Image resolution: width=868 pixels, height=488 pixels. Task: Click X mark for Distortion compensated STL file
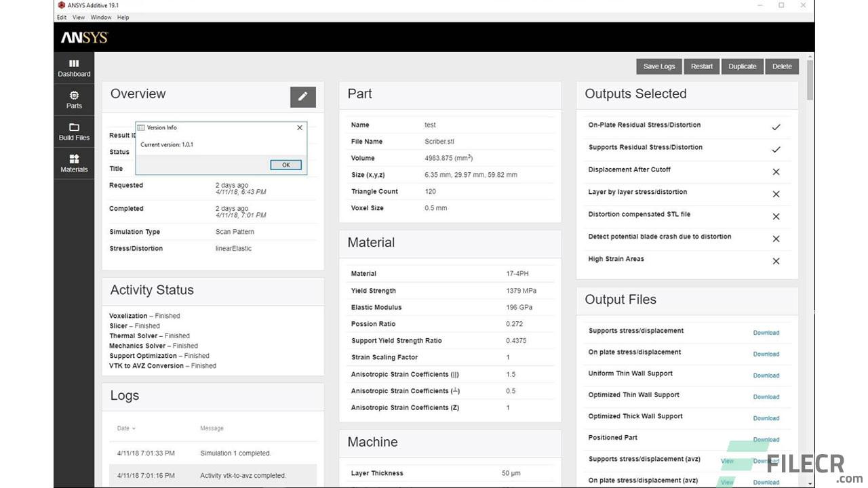point(776,216)
